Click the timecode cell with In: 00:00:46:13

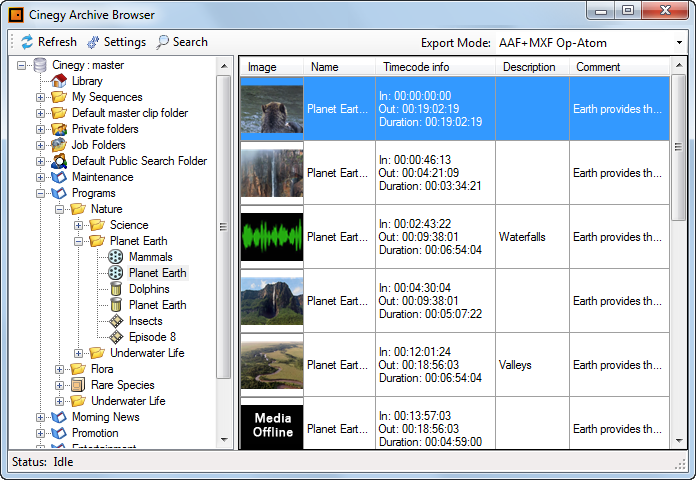click(435, 173)
